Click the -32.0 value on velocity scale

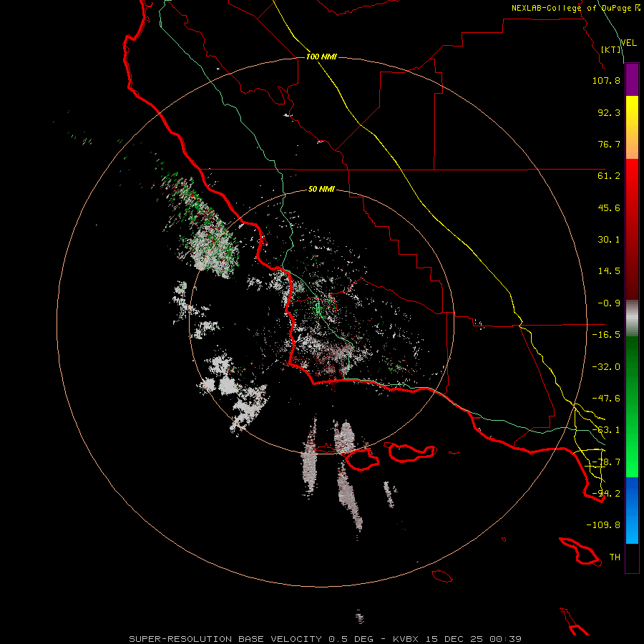(606, 367)
